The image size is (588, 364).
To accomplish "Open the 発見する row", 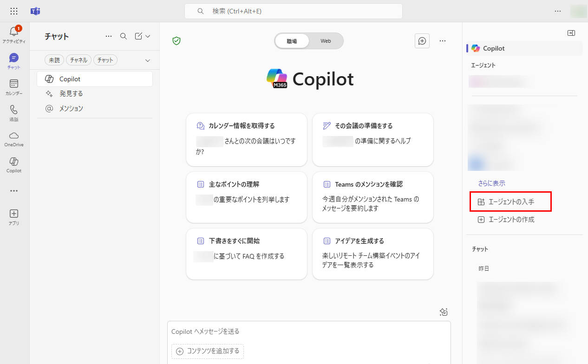I will [x=95, y=94].
